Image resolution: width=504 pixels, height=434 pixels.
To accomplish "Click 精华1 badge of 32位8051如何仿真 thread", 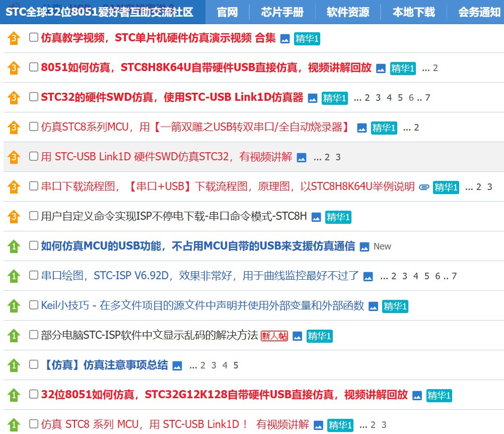I will coord(440,396).
